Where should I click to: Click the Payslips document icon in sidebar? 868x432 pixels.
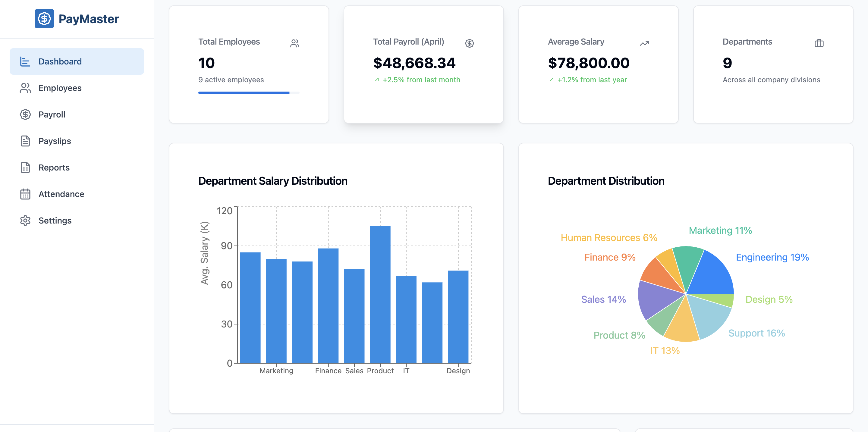coord(25,141)
